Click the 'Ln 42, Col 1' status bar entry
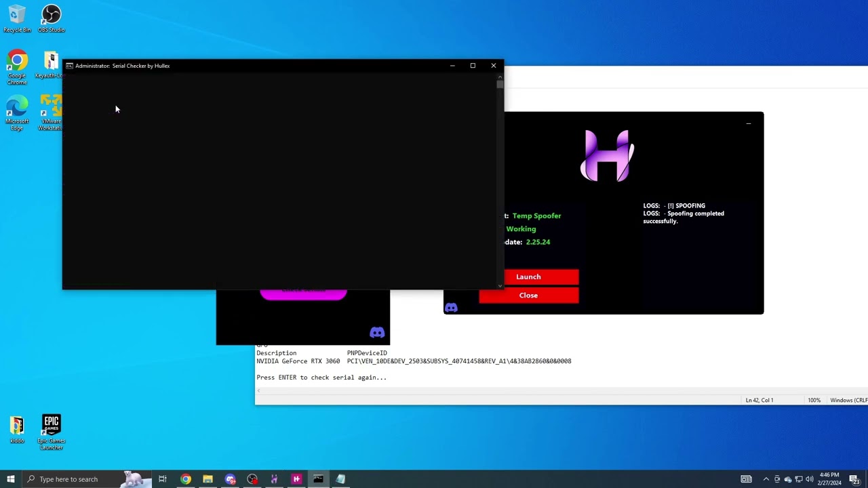The height and width of the screenshot is (488, 868). [759, 400]
